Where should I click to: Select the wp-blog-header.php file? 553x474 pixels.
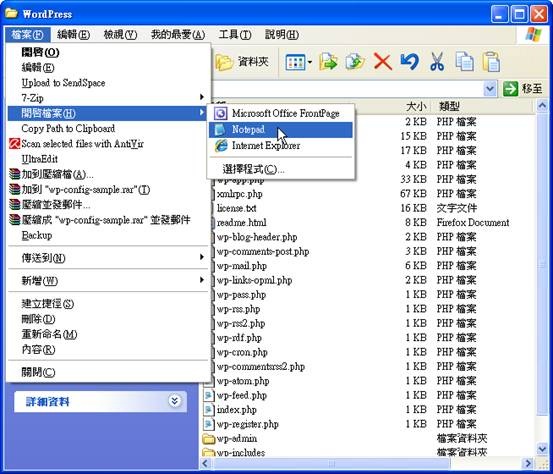coord(257,237)
